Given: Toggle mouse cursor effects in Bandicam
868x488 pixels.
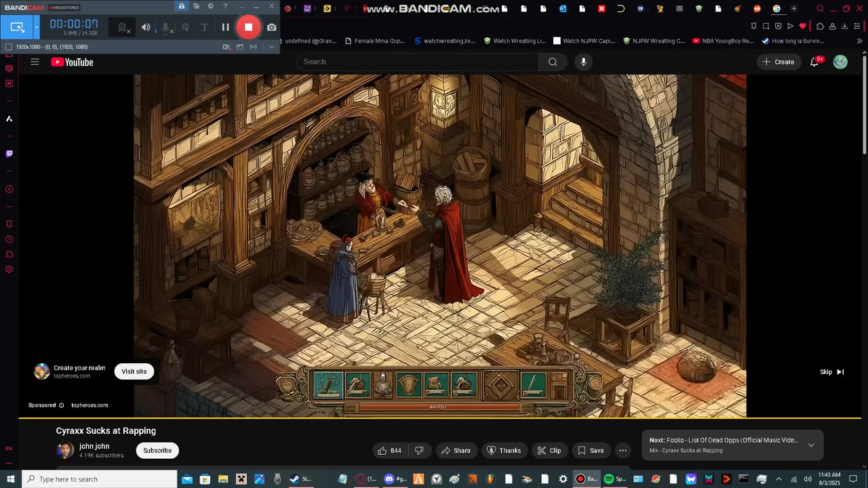Looking at the screenshot, I should pyautogui.click(x=185, y=28).
